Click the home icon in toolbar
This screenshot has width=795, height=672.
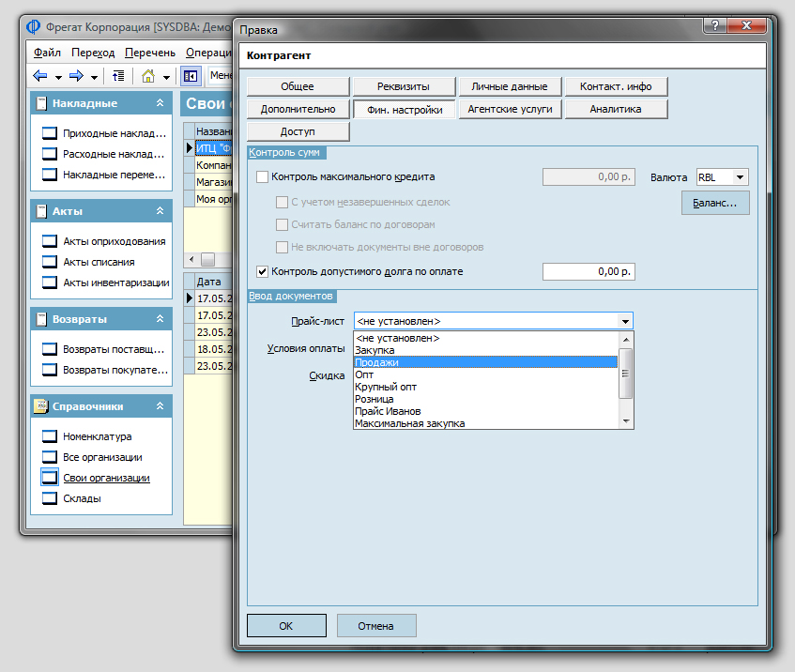click(147, 76)
